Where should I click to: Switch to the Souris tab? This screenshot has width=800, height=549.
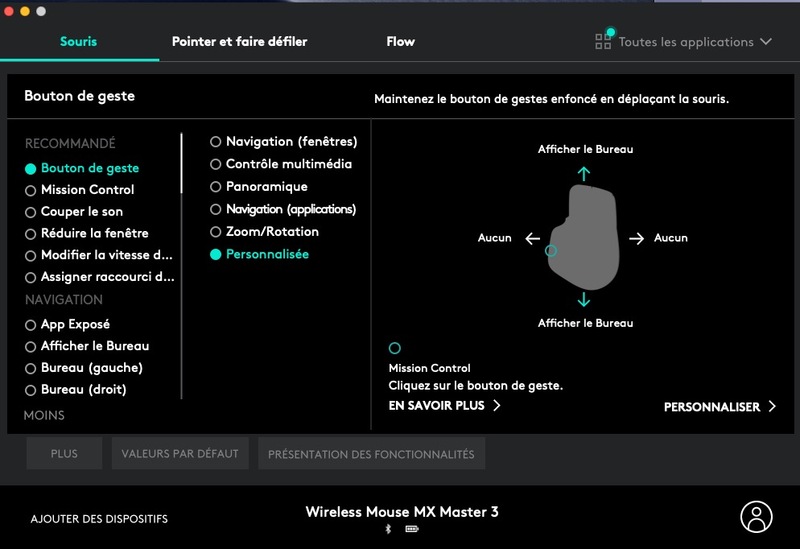point(79,41)
